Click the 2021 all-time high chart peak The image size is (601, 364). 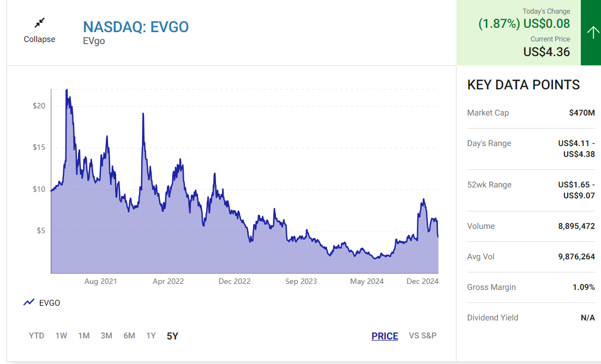coord(67,90)
